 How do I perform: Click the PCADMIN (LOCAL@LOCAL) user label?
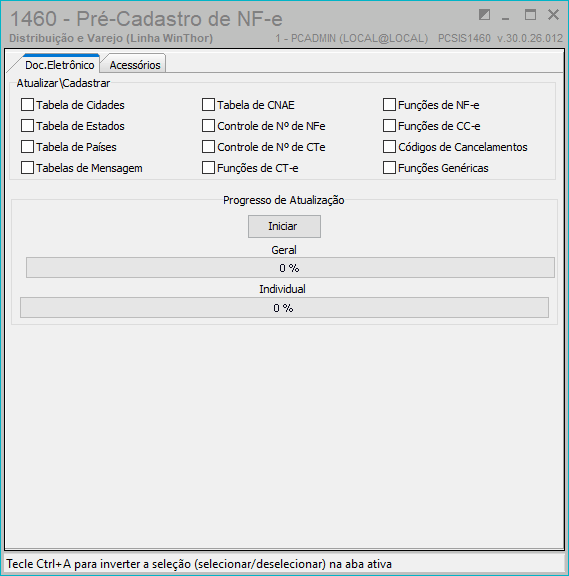coord(352,38)
